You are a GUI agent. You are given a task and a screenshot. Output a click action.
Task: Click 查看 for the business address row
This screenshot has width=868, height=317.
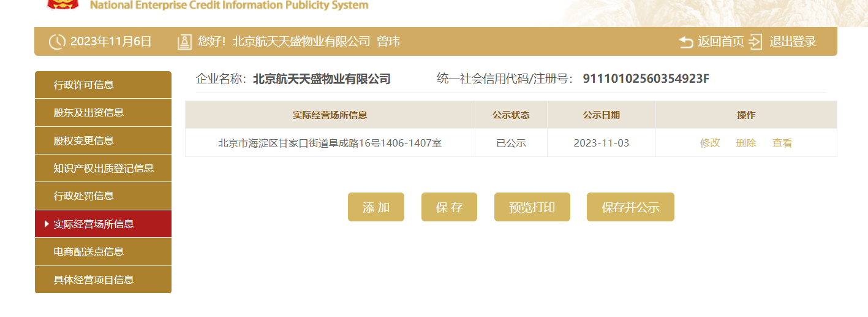pyautogui.click(x=782, y=143)
